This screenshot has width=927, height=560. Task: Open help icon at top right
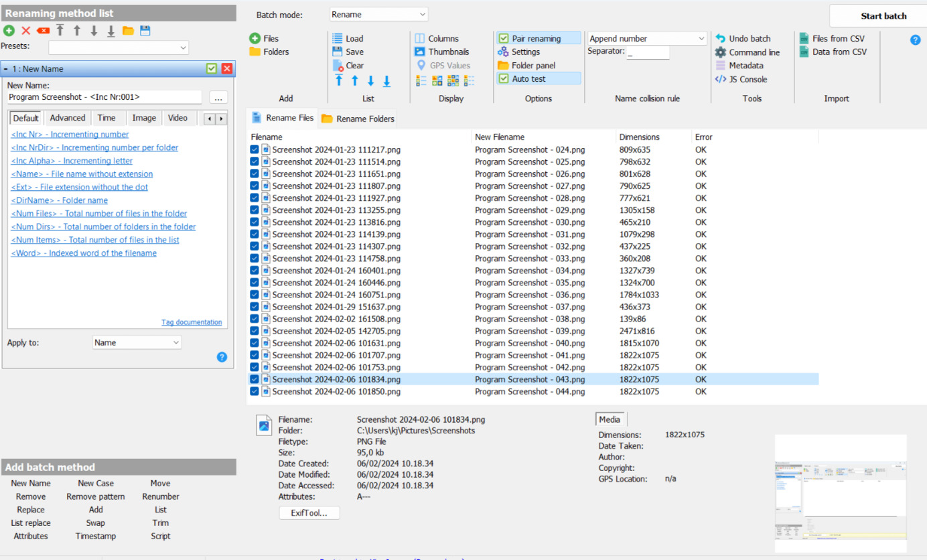tap(916, 40)
